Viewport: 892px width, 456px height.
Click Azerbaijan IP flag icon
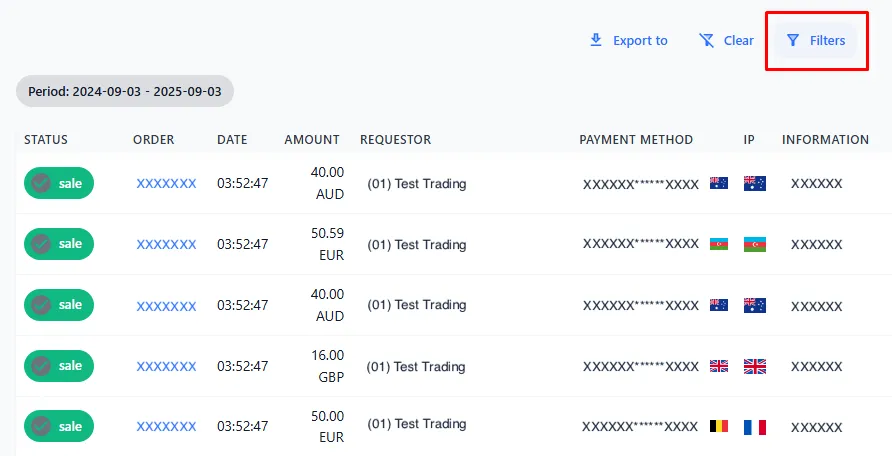point(754,245)
